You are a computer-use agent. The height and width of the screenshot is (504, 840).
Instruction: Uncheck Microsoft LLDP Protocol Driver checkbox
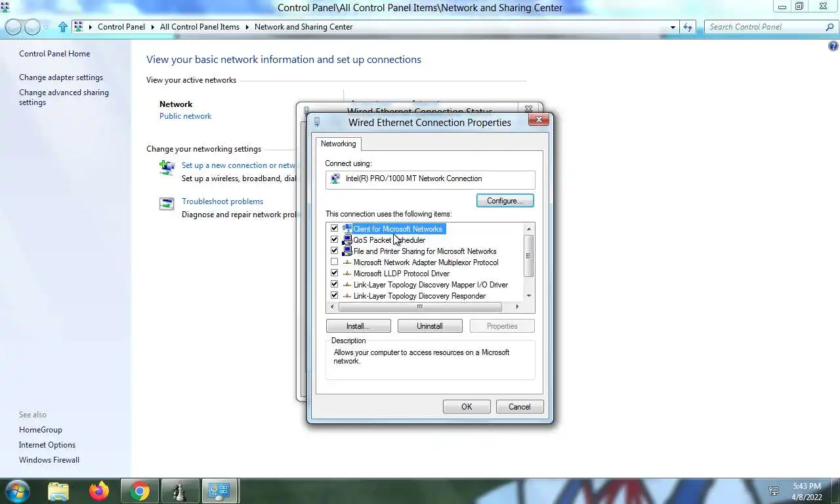coord(334,273)
